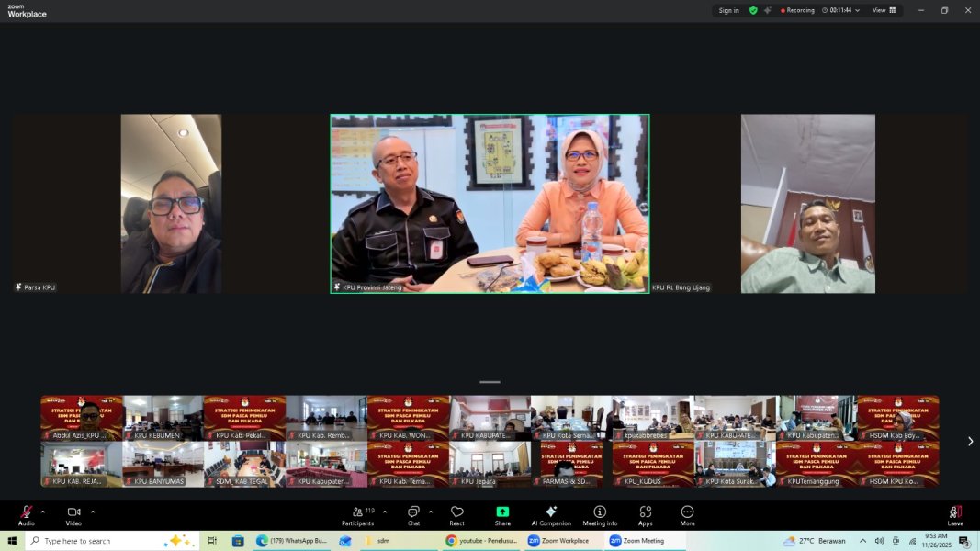Image resolution: width=980 pixels, height=551 pixels.
Task: Open the AI Companion
Action: [x=551, y=512]
